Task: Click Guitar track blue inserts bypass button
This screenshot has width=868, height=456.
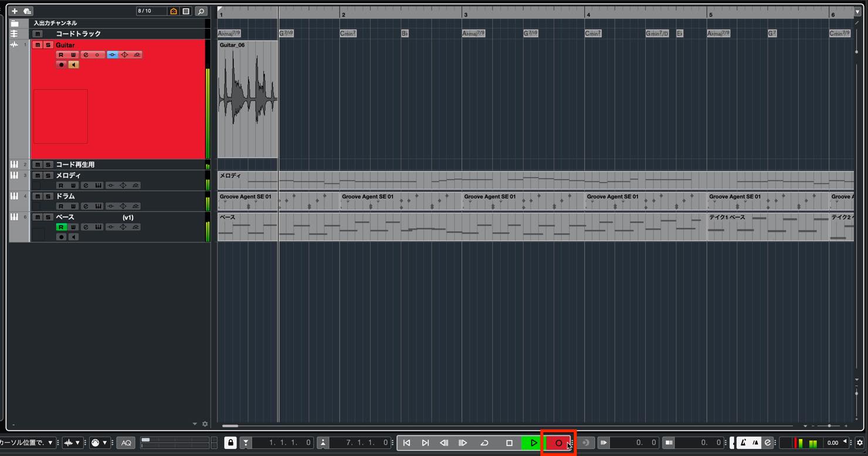Action: (x=112, y=55)
